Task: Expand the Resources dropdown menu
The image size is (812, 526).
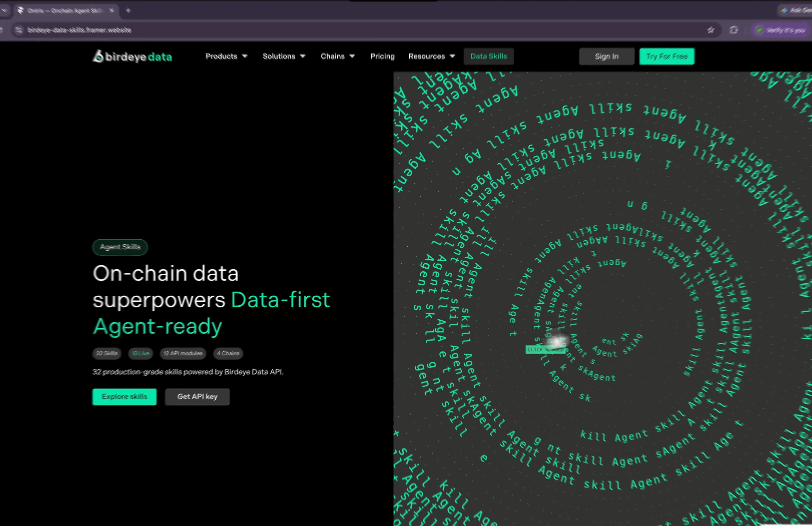Action: point(432,56)
